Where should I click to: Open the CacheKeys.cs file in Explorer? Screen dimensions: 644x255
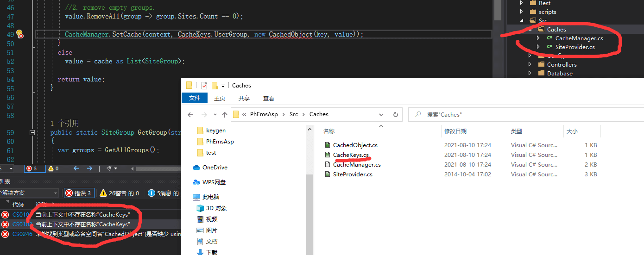point(351,155)
